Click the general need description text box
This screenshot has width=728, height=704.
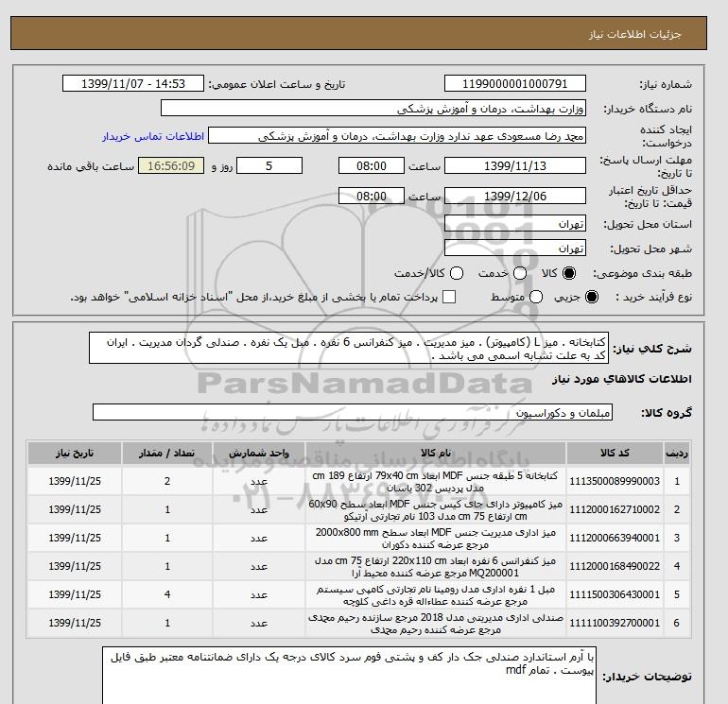pos(349,348)
